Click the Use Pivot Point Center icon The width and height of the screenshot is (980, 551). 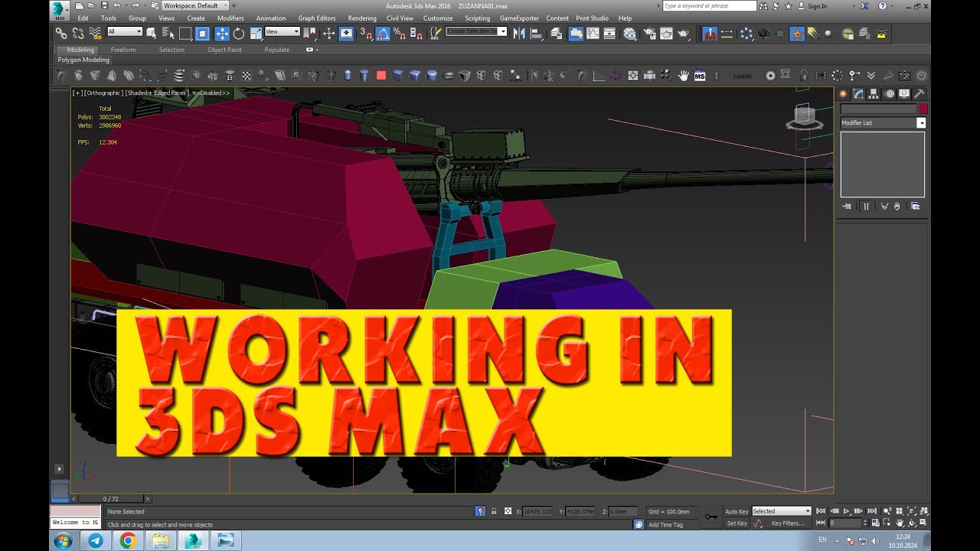coord(310,34)
